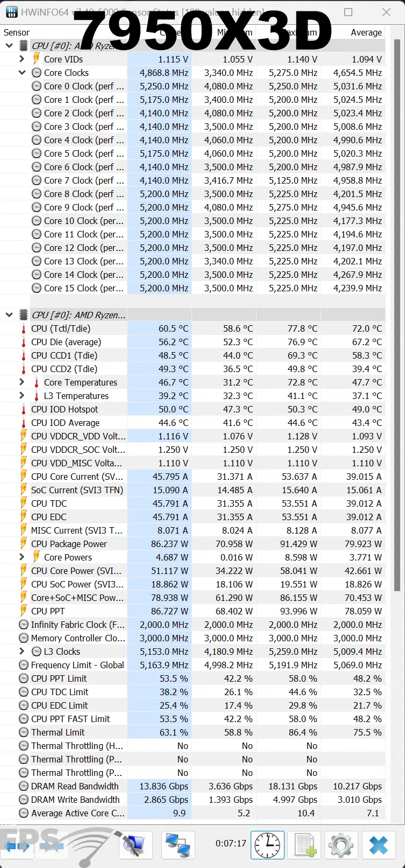Expand the Core Temperatures node

pyautogui.click(x=22, y=382)
